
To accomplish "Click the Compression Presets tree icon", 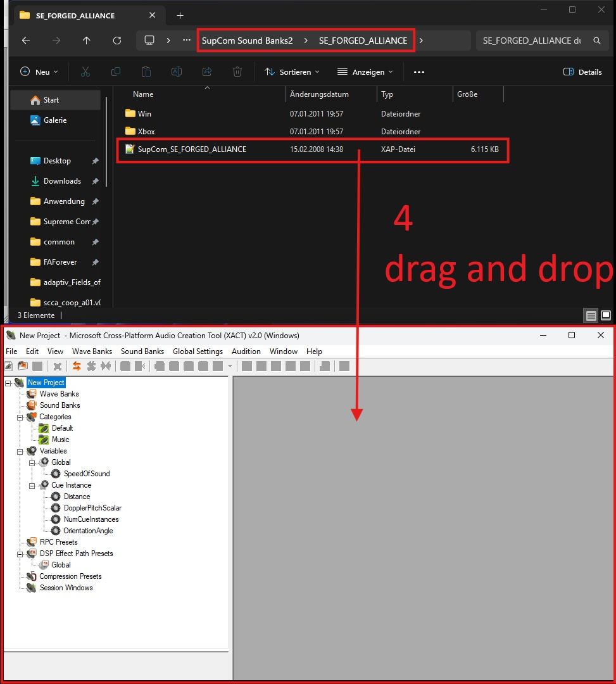I will coord(32,576).
